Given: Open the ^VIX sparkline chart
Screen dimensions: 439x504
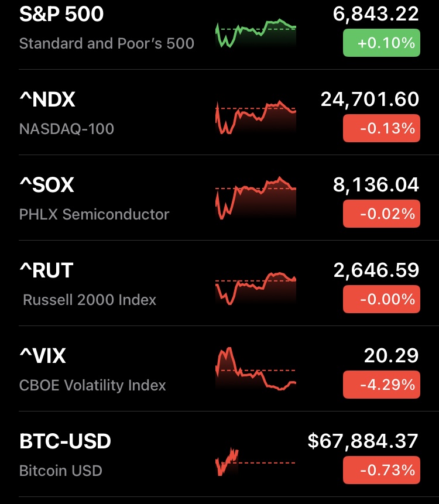Looking at the screenshot, I should tap(256, 370).
